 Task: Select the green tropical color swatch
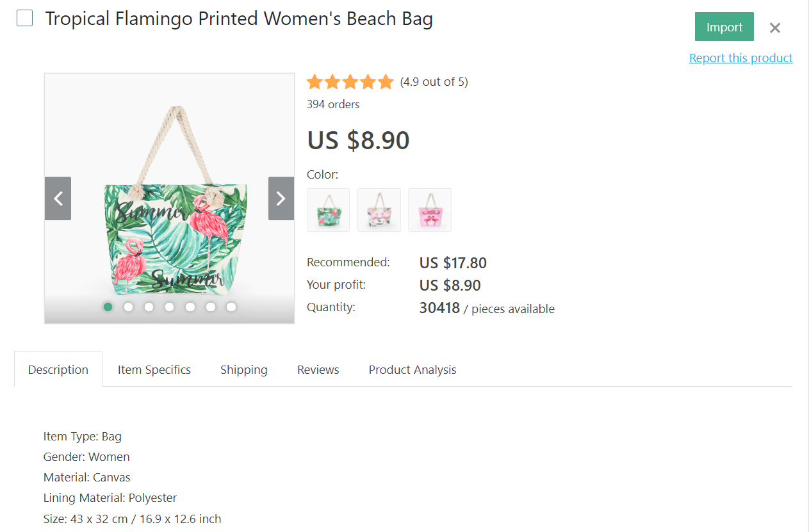click(328, 210)
